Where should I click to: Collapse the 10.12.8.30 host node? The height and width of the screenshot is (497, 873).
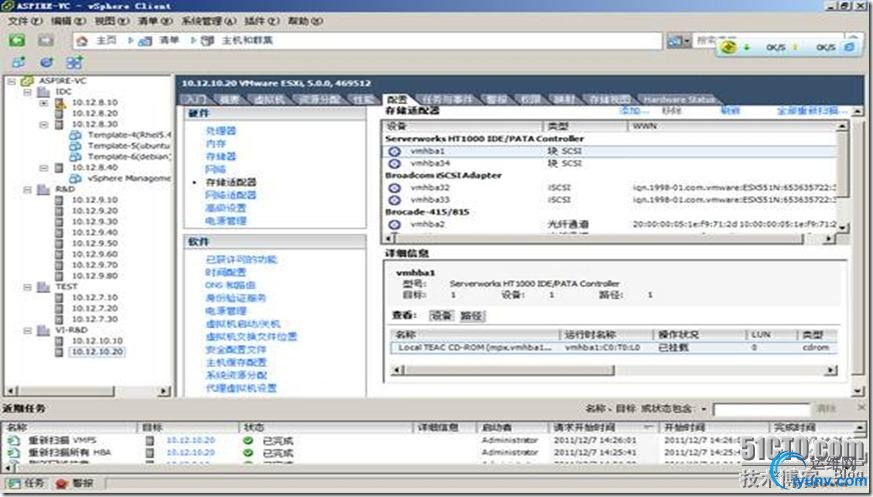coord(44,125)
